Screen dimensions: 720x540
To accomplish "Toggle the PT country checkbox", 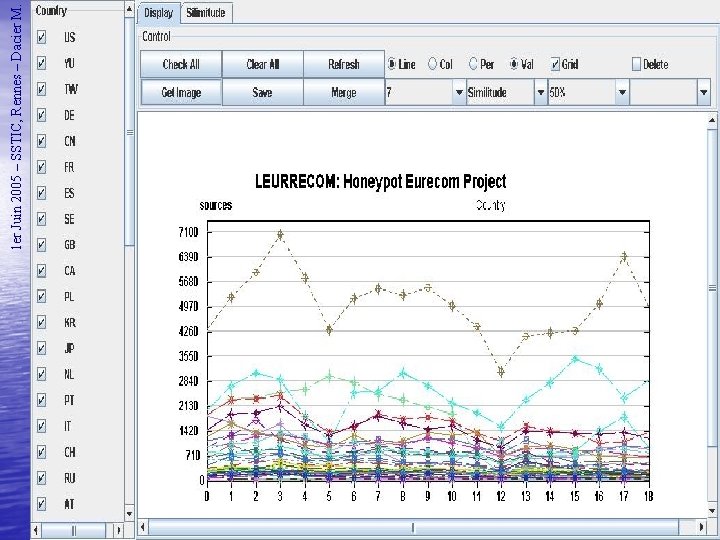I will (41, 400).
